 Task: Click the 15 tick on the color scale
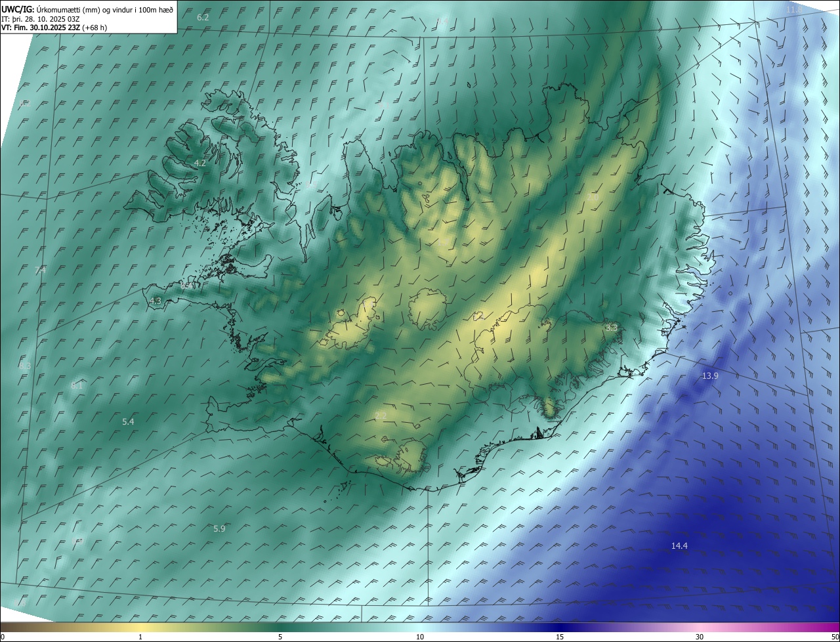560,637
